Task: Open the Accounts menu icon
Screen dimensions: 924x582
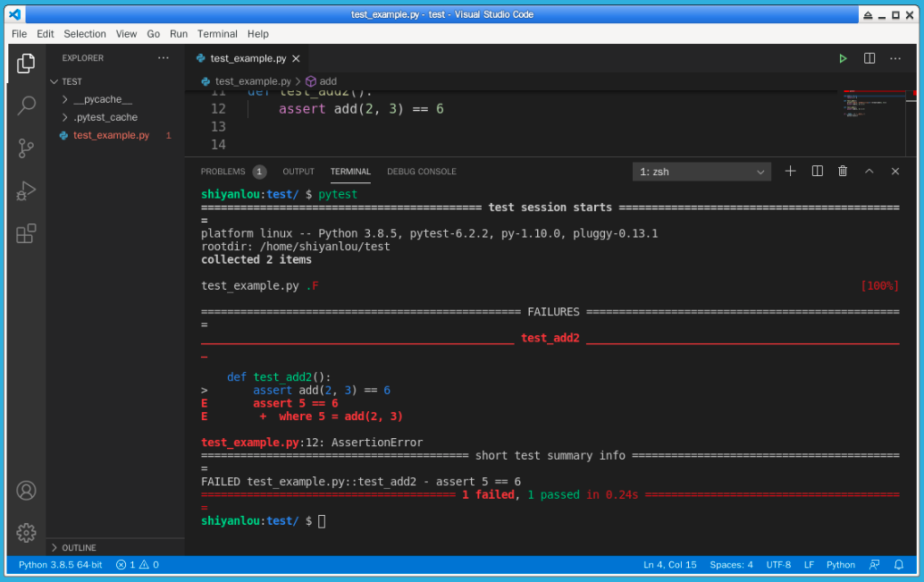Action: pos(26,491)
